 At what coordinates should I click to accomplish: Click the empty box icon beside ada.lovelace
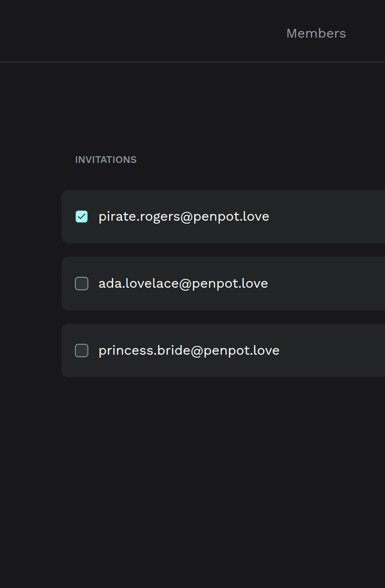82,284
